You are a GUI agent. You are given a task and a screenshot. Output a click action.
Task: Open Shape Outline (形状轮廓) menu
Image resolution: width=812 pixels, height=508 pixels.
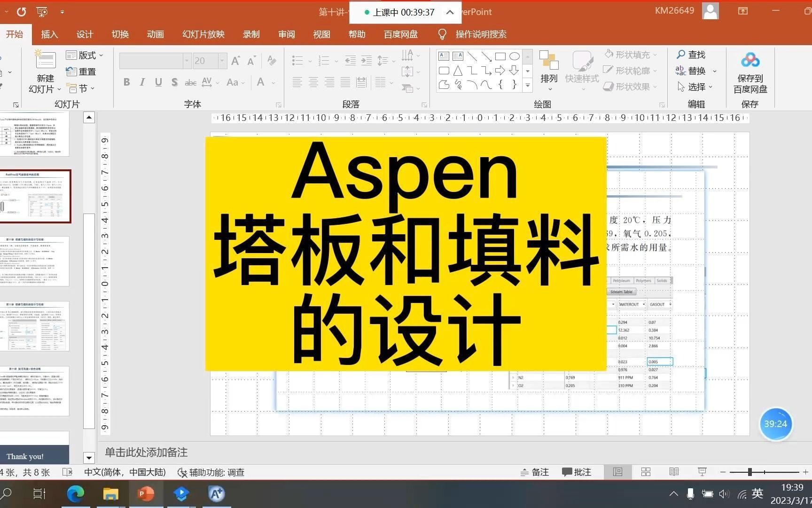[631, 71]
